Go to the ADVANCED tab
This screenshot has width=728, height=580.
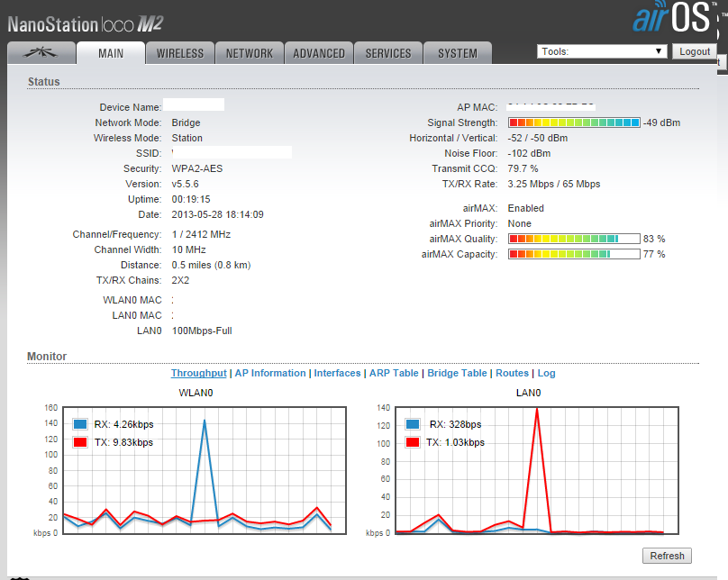click(319, 53)
